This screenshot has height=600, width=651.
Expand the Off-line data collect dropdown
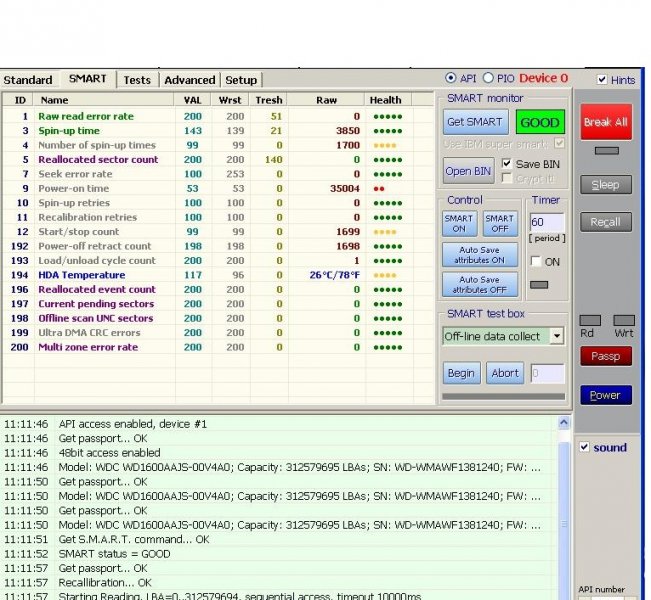(x=557, y=336)
